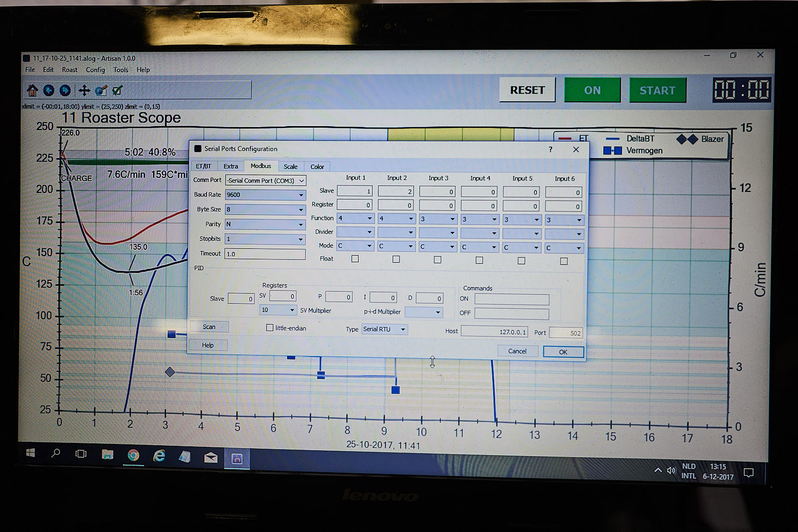Click the Home reset-view toolbar icon
The image size is (798, 532).
(32, 90)
